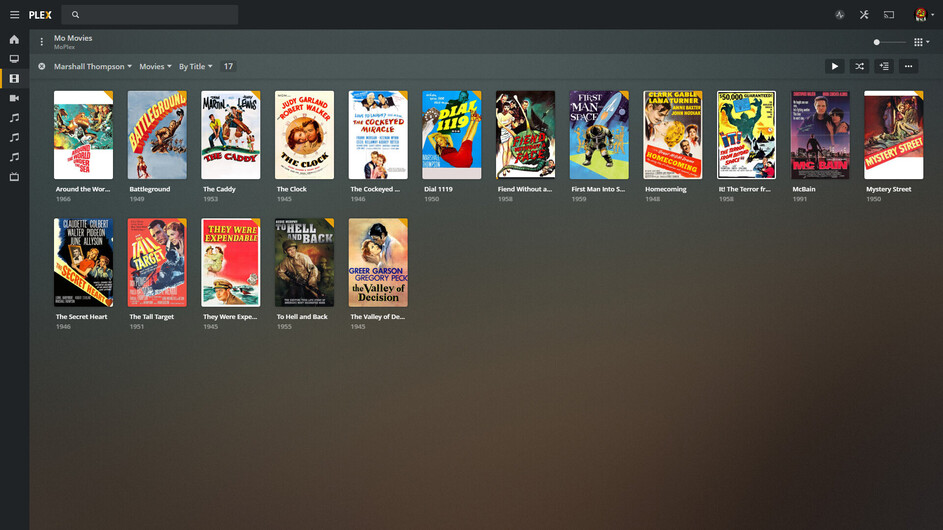Image resolution: width=943 pixels, height=530 pixels.
Task: Open To Hell and Back poster
Action: 304,262
